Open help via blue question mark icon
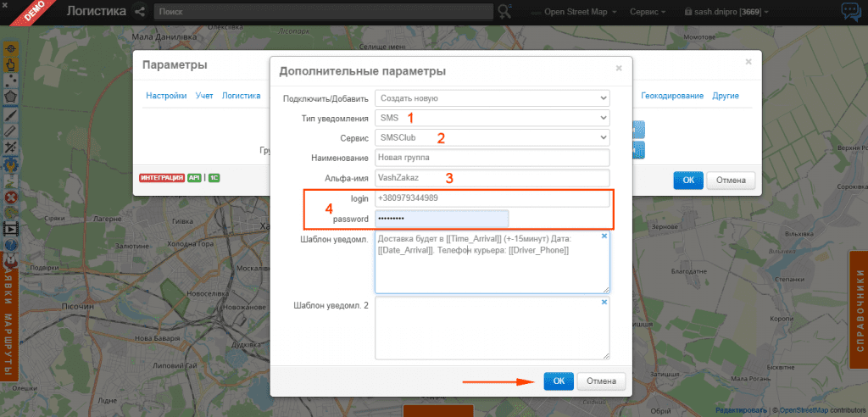This screenshot has height=417, width=868. coord(10,245)
